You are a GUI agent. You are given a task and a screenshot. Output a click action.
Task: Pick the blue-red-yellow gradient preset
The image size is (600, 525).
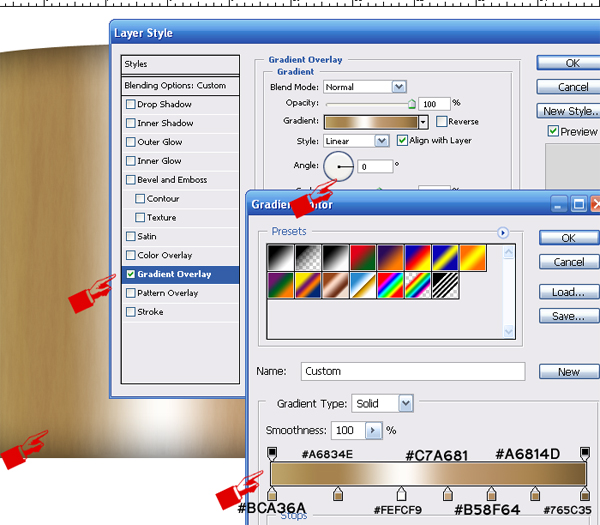(x=418, y=258)
